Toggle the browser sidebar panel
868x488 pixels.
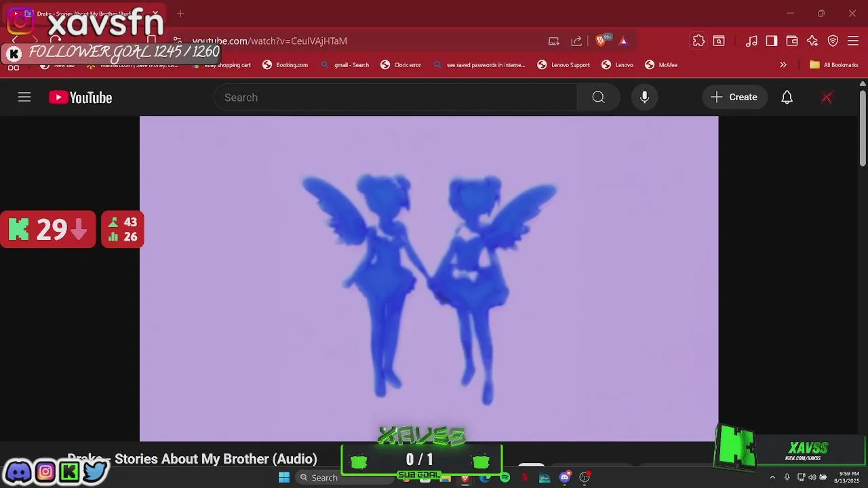click(772, 41)
